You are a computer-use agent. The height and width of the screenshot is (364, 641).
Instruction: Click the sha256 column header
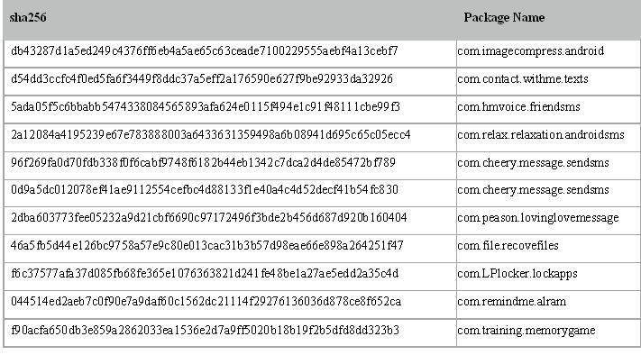(x=28, y=18)
